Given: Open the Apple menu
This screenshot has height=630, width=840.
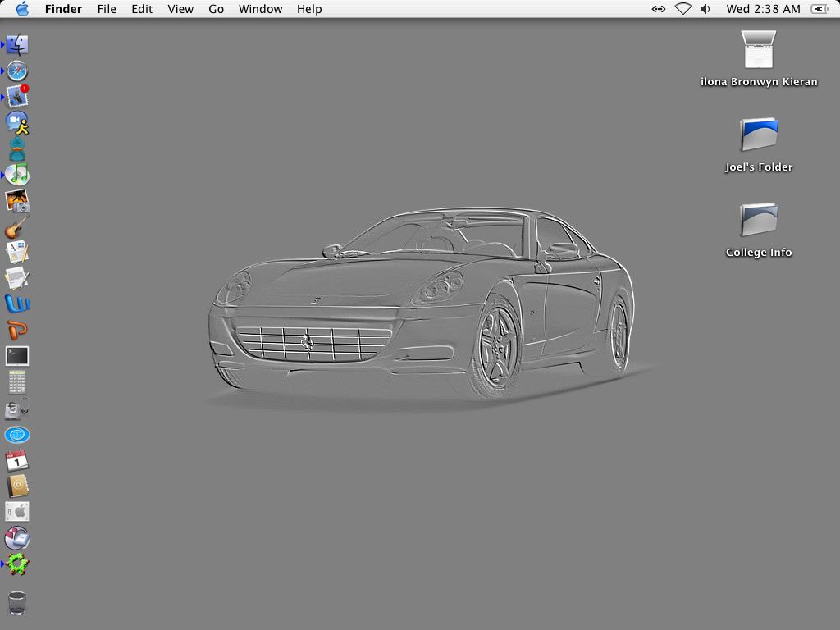Looking at the screenshot, I should click(22, 9).
